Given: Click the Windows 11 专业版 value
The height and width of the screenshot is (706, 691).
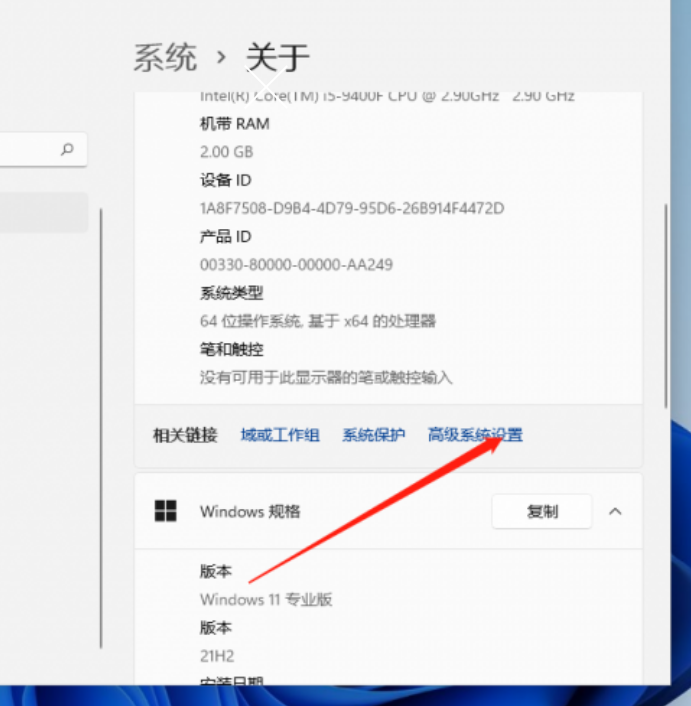Looking at the screenshot, I should point(266,600).
